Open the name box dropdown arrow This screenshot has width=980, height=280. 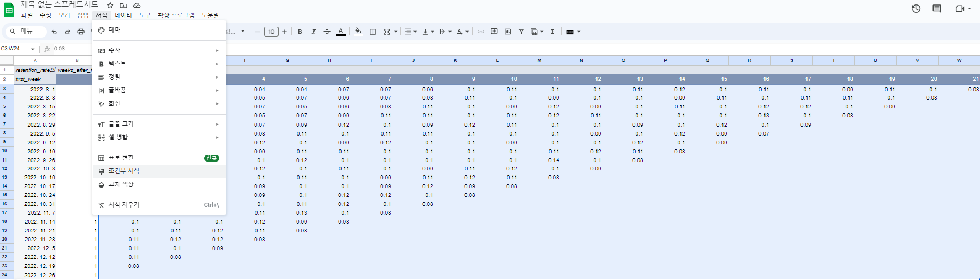click(x=33, y=49)
